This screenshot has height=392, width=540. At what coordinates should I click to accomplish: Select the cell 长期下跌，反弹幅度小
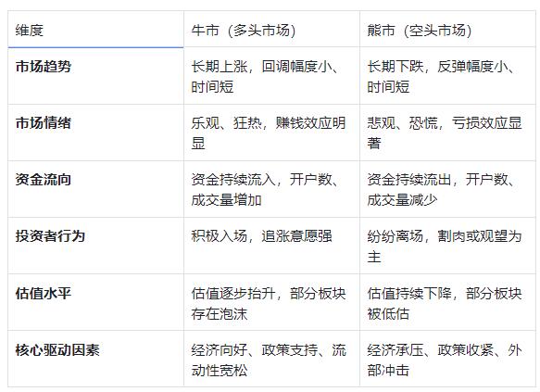pyautogui.click(x=447, y=76)
